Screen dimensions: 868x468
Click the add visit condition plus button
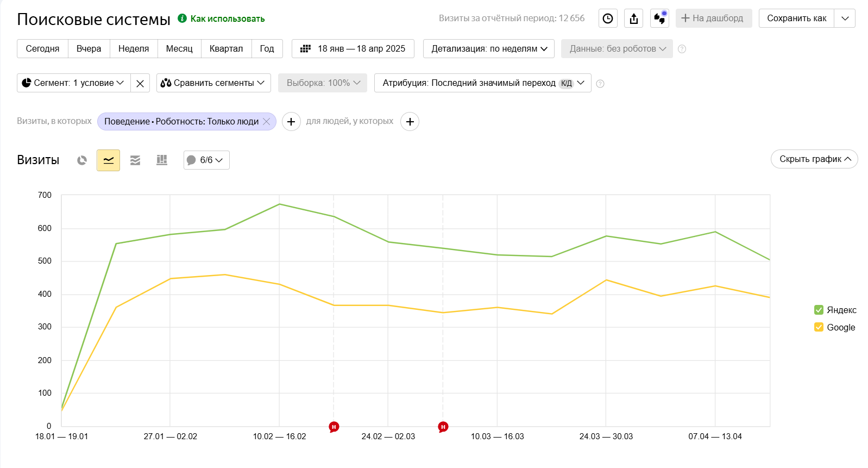(x=291, y=122)
